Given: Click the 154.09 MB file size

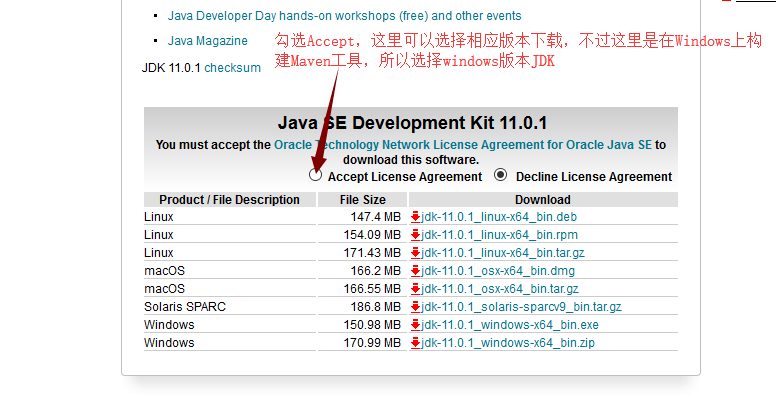Looking at the screenshot, I should (x=372, y=235).
